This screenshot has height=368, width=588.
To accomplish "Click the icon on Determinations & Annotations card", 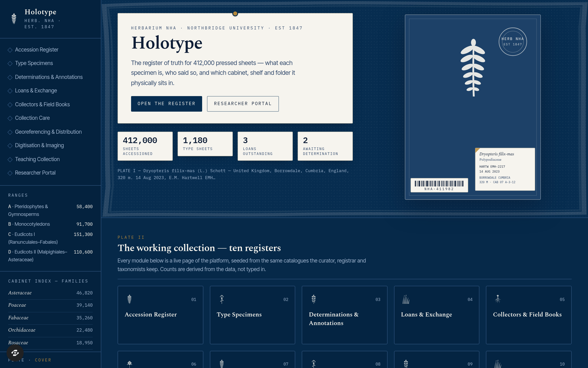I will coord(314,299).
